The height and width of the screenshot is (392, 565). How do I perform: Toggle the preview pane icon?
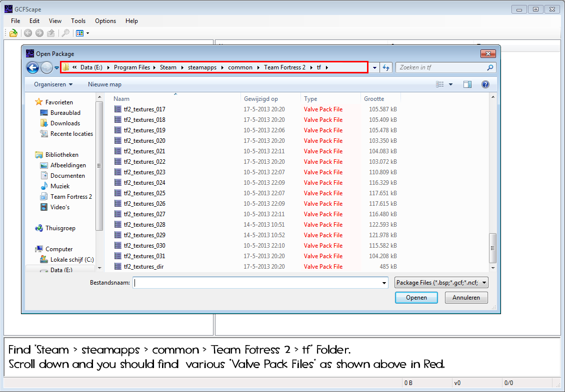(x=467, y=84)
